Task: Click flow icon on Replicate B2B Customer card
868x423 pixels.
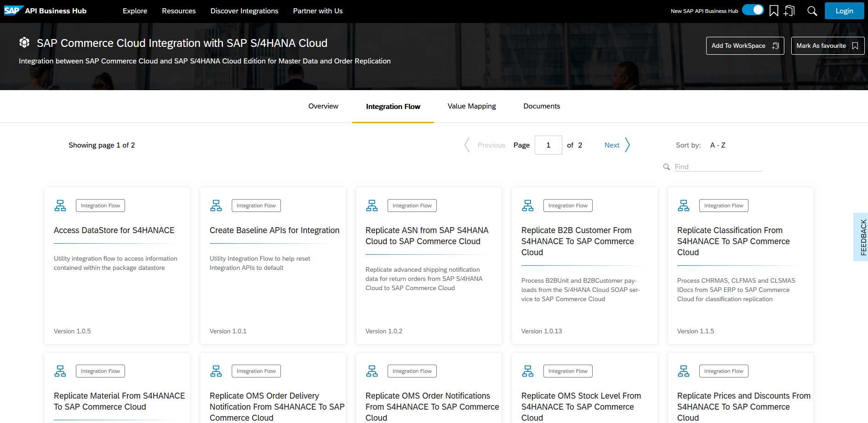Action: pyautogui.click(x=528, y=206)
